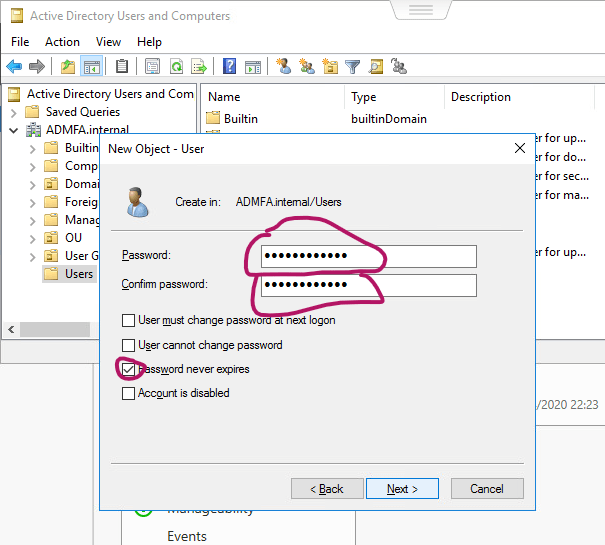Check User cannot change password
Image resolution: width=605 pixels, height=545 pixels.
pyautogui.click(x=128, y=345)
